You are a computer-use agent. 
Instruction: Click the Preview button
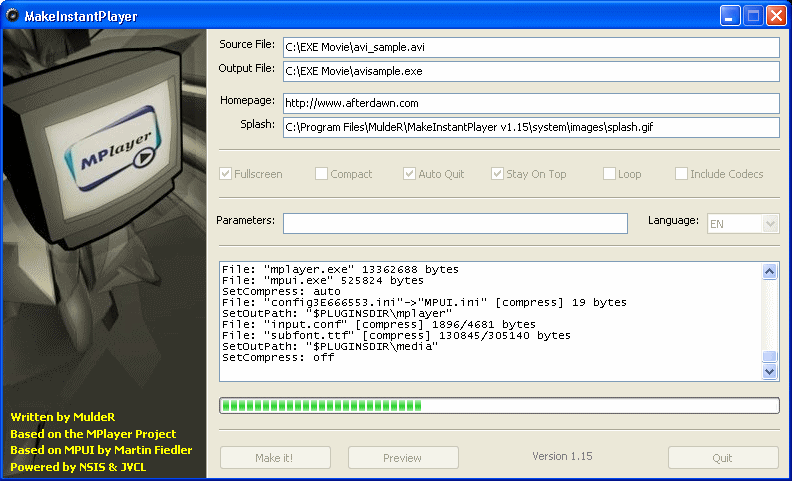(403, 458)
